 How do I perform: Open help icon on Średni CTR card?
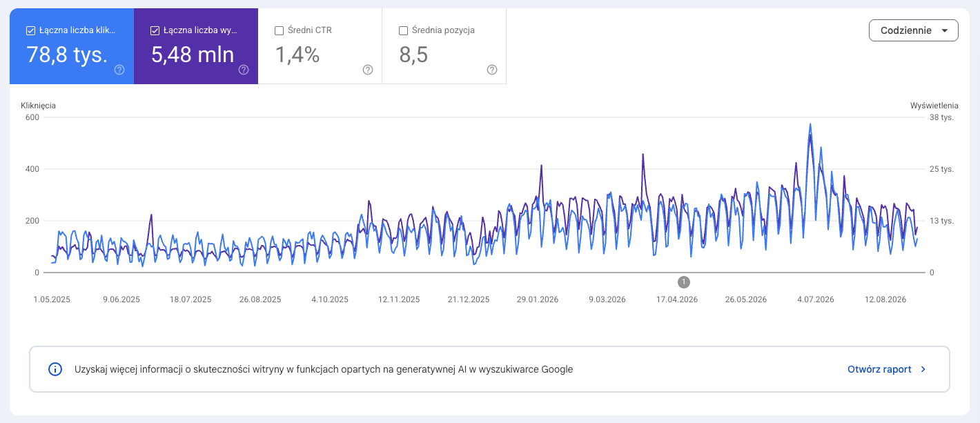(x=368, y=70)
